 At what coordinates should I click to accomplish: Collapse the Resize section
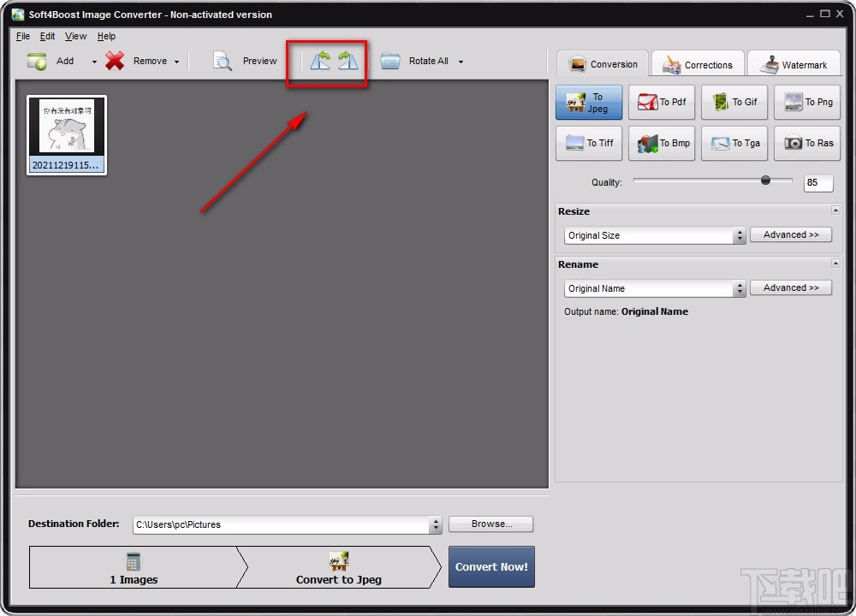click(x=835, y=210)
